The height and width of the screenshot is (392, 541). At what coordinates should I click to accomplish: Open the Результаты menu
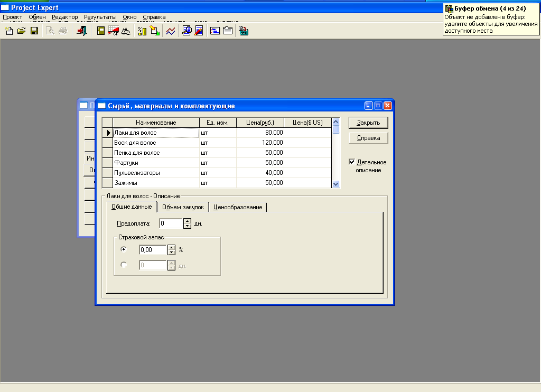click(100, 17)
